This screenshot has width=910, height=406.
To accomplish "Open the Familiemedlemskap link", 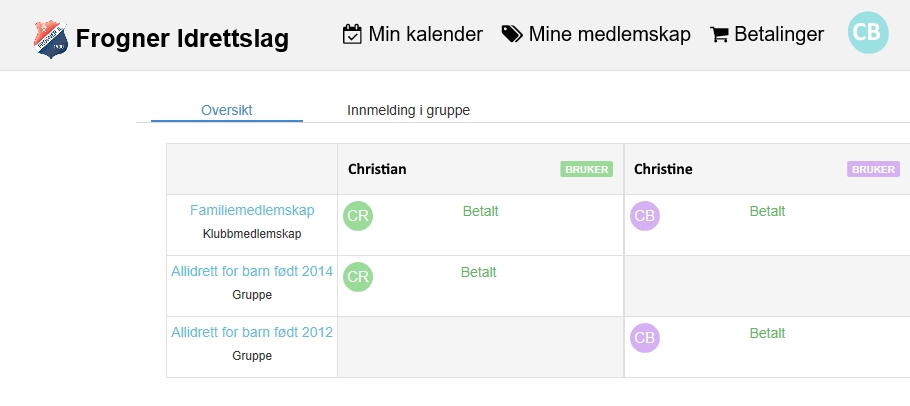I will click(x=252, y=210).
